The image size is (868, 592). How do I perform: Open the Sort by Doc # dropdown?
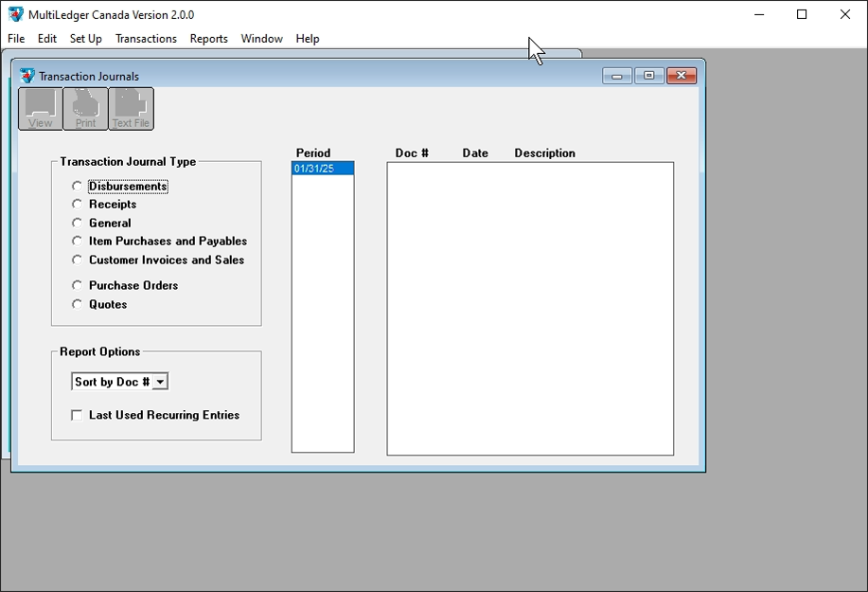[160, 382]
